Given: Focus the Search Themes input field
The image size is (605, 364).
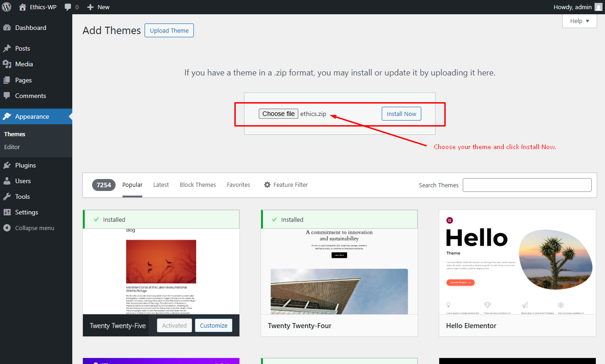Looking at the screenshot, I should (527, 185).
